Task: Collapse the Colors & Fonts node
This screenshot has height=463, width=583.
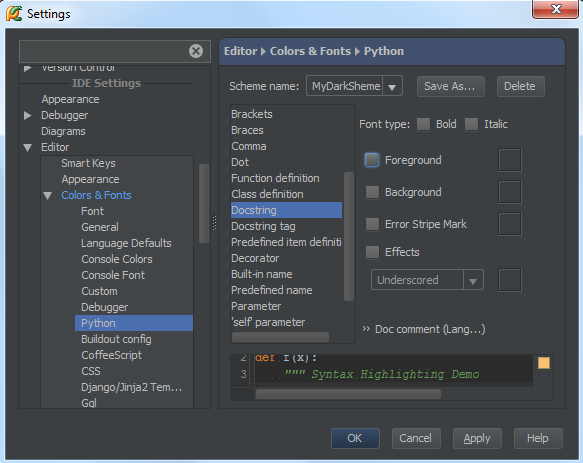Action: point(48,196)
